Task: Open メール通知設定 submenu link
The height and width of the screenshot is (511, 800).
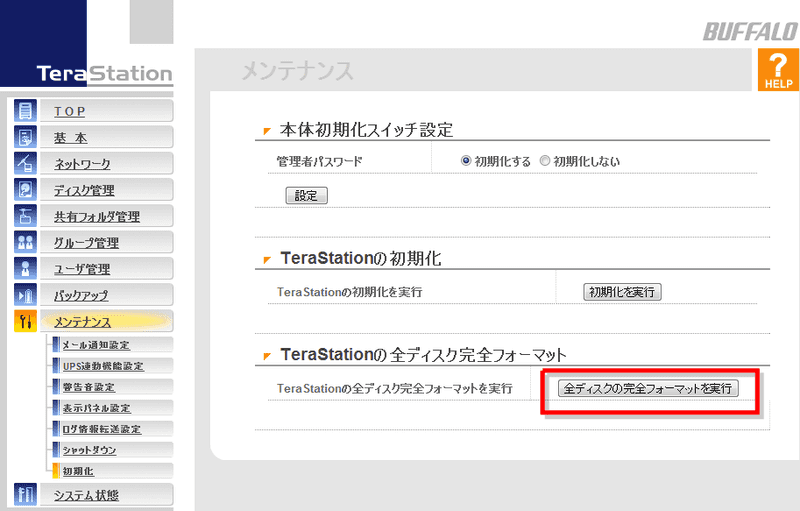Action: point(96,345)
